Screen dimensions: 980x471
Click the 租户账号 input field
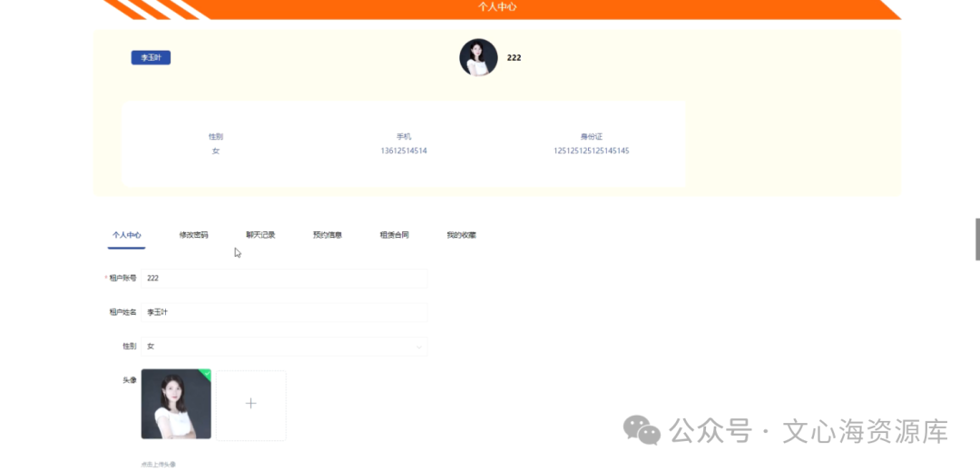(284, 279)
